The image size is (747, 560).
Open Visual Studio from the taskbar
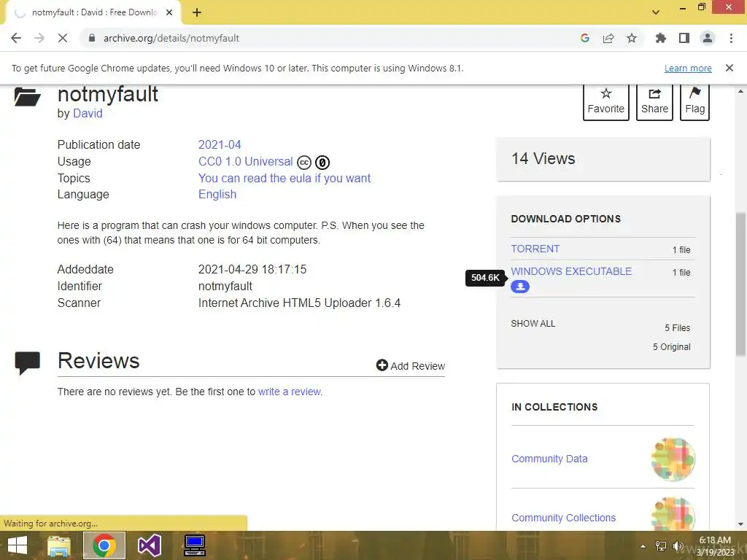point(150,545)
